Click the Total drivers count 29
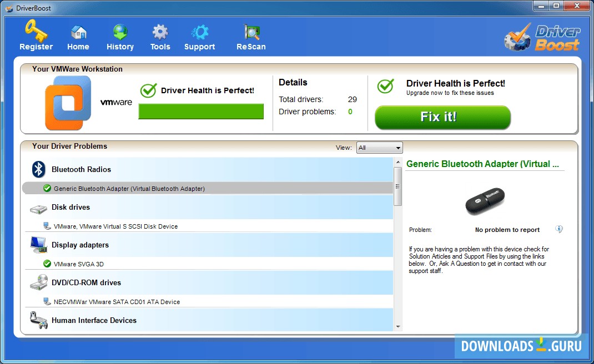 click(x=353, y=99)
